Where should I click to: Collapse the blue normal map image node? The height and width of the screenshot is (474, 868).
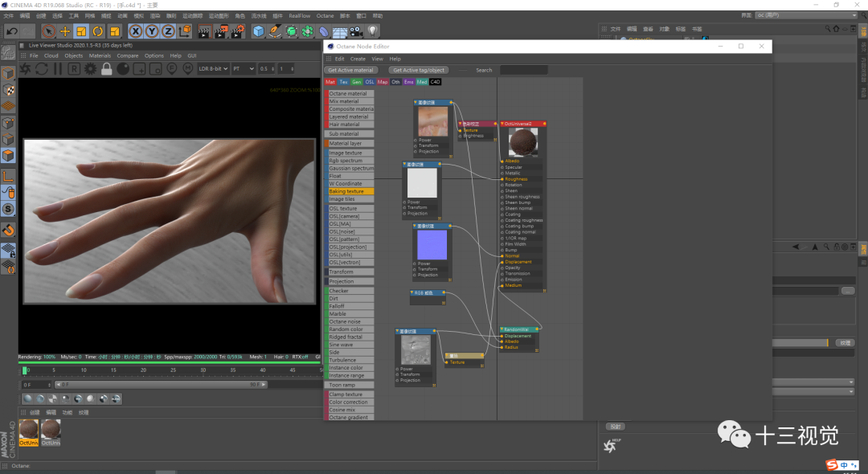pyautogui.click(x=416, y=226)
